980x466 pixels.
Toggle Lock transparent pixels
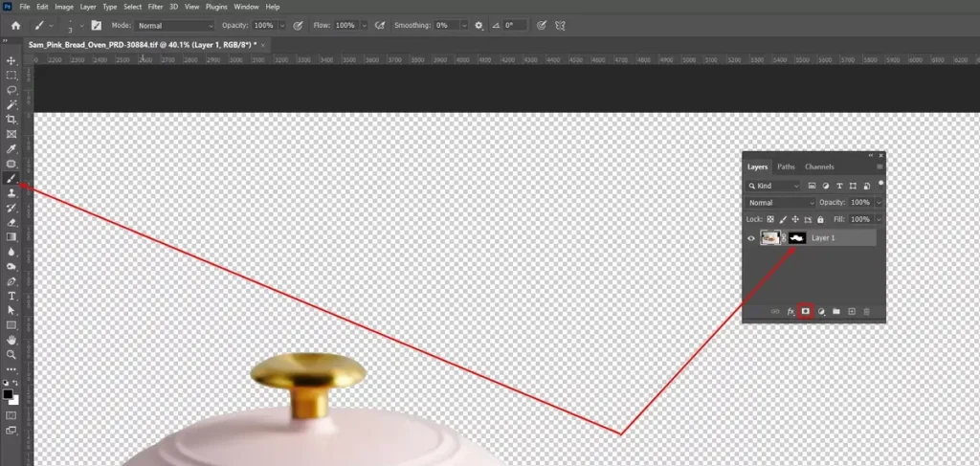(x=770, y=219)
